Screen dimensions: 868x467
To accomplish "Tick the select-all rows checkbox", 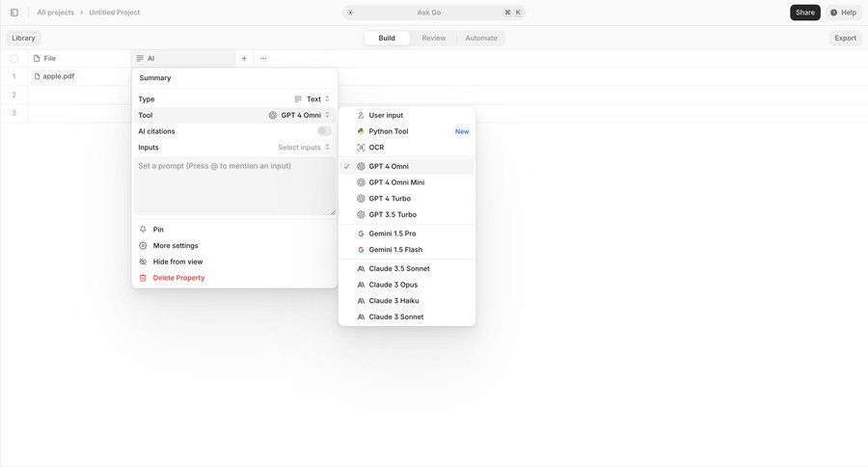I will coord(14,58).
